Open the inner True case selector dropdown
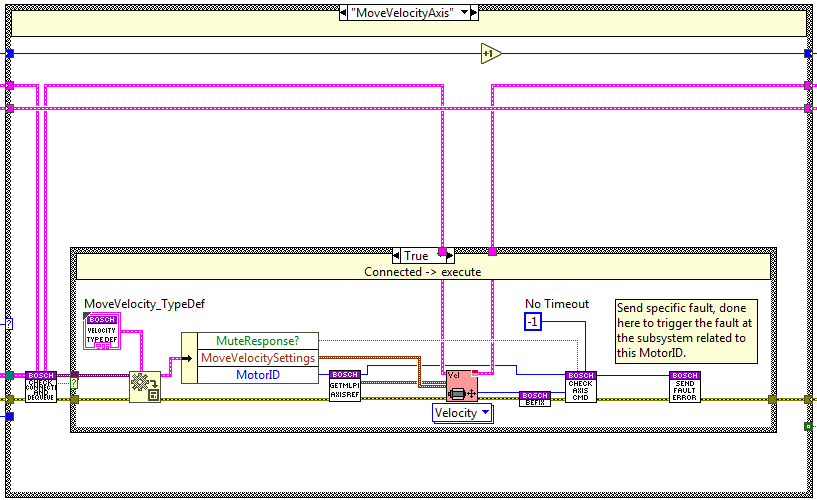Image resolution: width=817 pixels, height=500 pixels. pos(441,255)
